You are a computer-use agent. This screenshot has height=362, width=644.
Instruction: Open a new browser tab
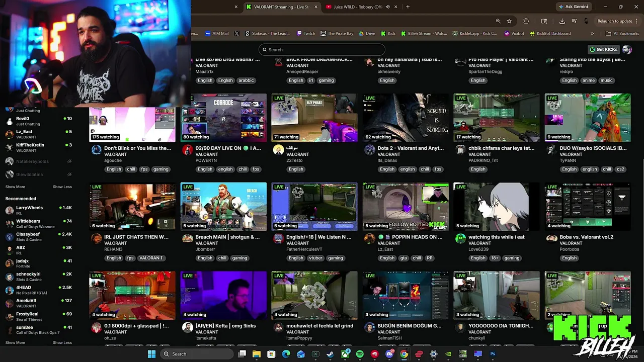click(x=408, y=7)
